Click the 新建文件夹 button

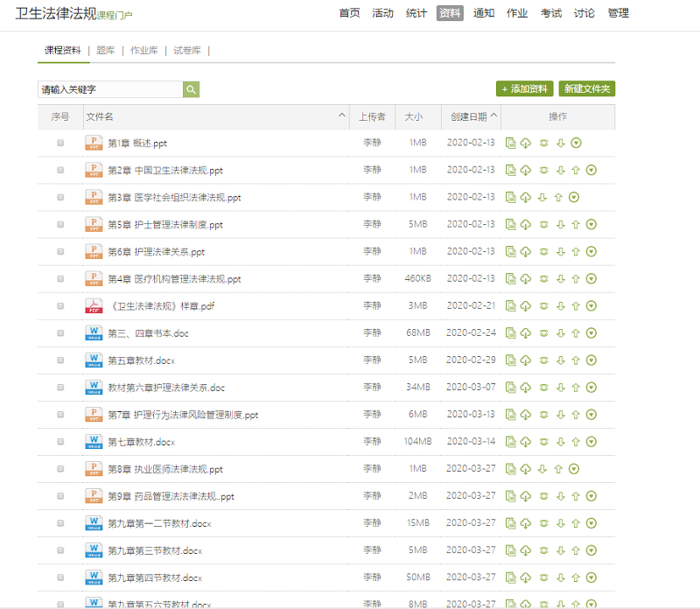pos(585,88)
